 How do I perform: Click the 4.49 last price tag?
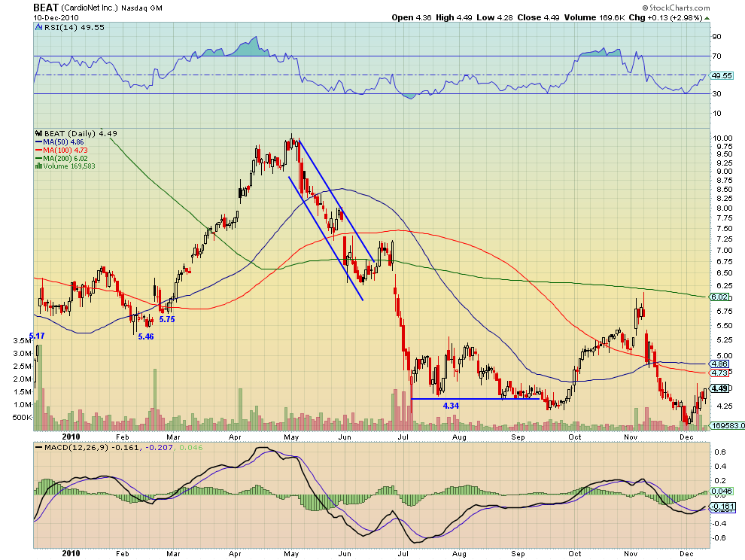coord(719,388)
